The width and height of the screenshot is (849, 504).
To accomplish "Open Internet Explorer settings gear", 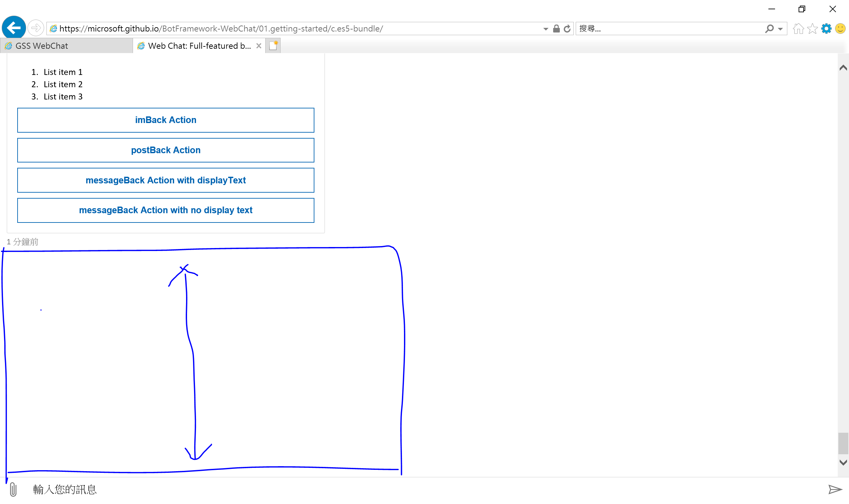I will (x=826, y=28).
